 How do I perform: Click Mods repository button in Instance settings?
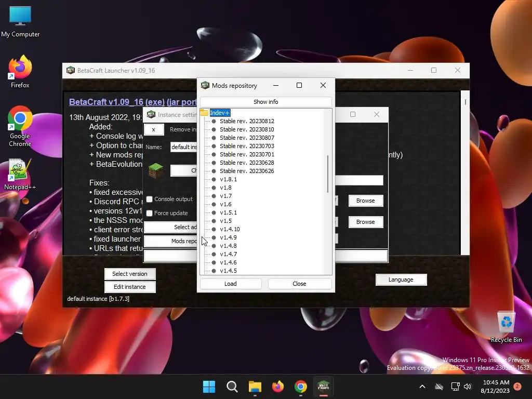(170, 241)
